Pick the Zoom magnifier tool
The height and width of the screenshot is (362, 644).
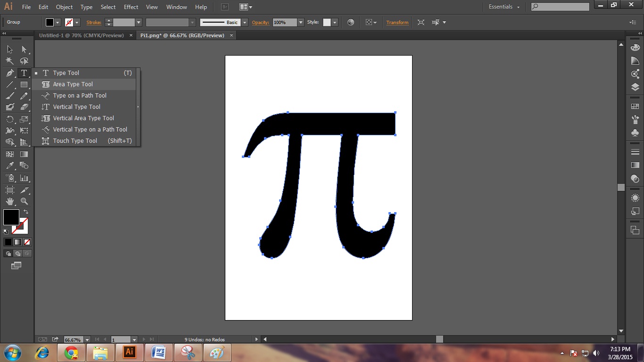[x=24, y=201]
